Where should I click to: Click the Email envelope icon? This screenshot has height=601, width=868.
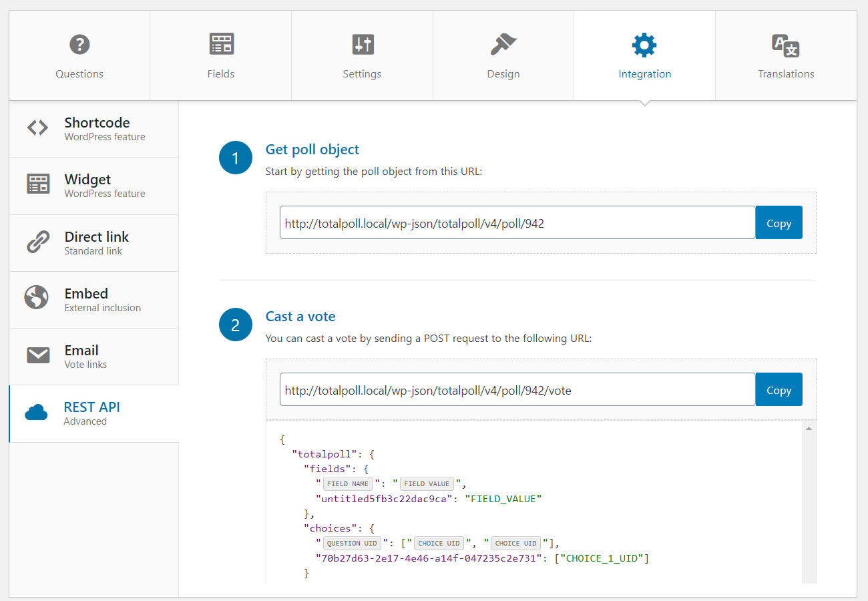[38, 355]
